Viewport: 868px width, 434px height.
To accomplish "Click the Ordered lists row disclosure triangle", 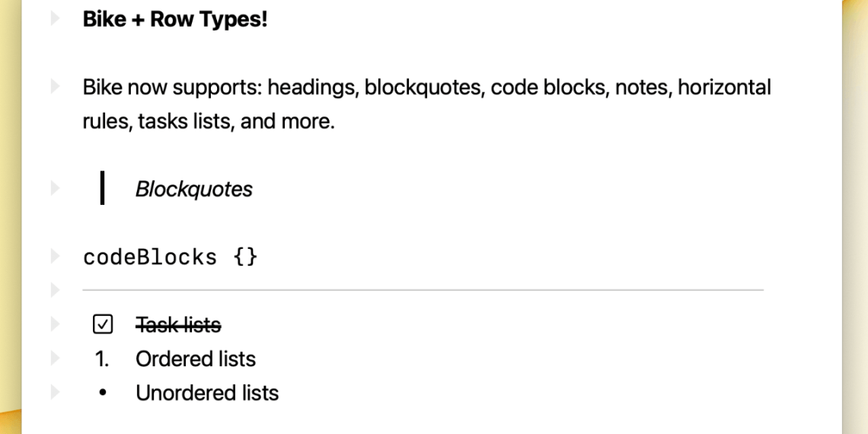I will click(55, 359).
